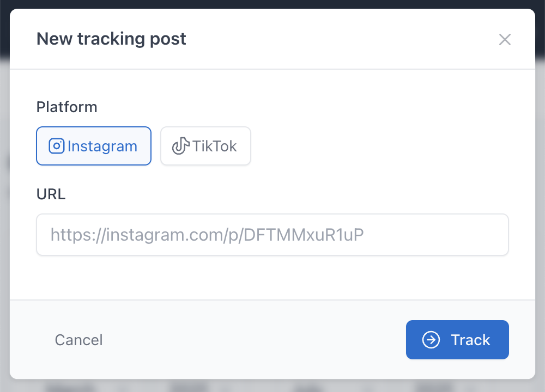Click the TikTok text label
545x392 pixels.
tap(215, 146)
